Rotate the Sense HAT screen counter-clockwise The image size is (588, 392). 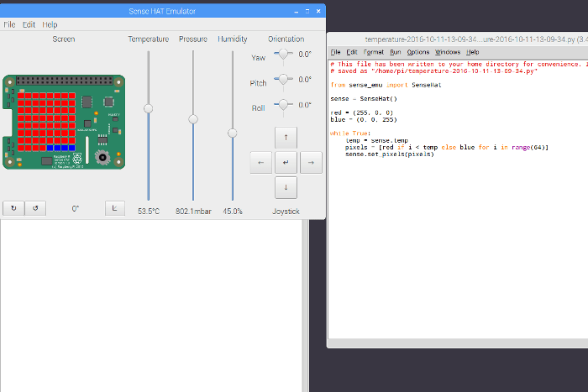point(35,208)
